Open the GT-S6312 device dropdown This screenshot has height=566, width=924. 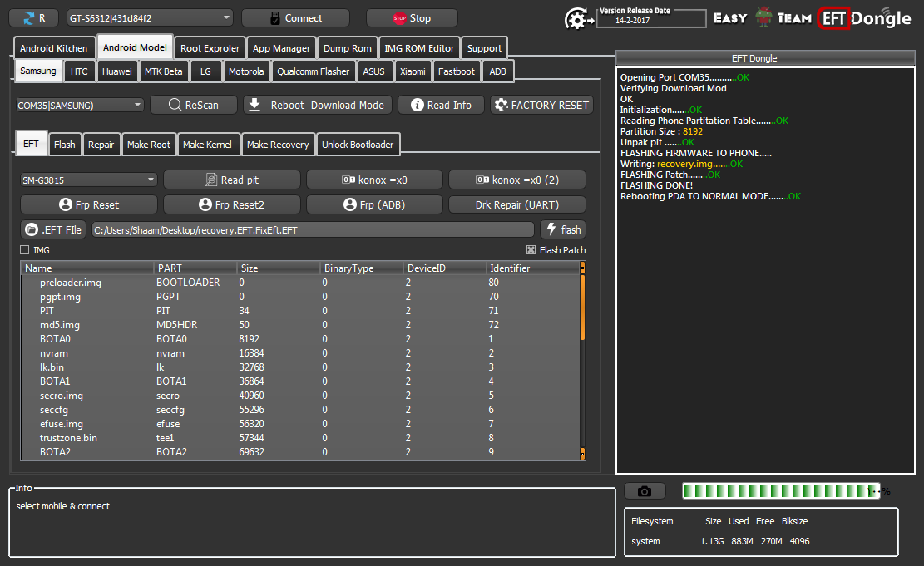pos(150,18)
